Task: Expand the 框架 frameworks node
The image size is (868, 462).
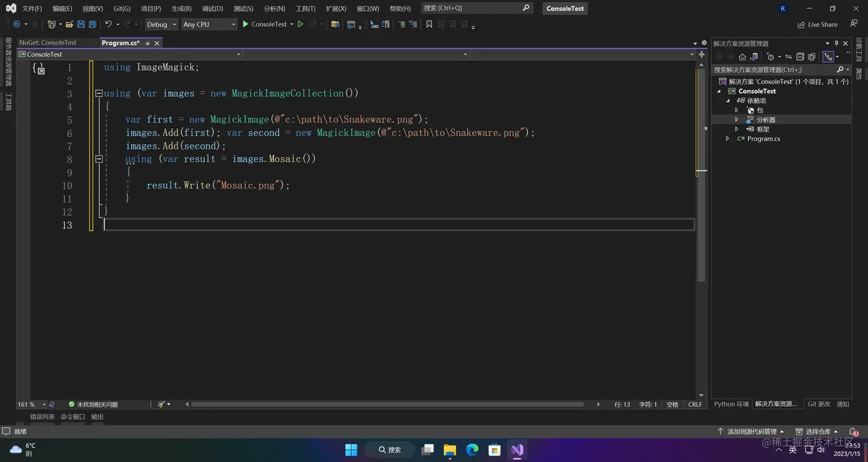Action: [737, 129]
